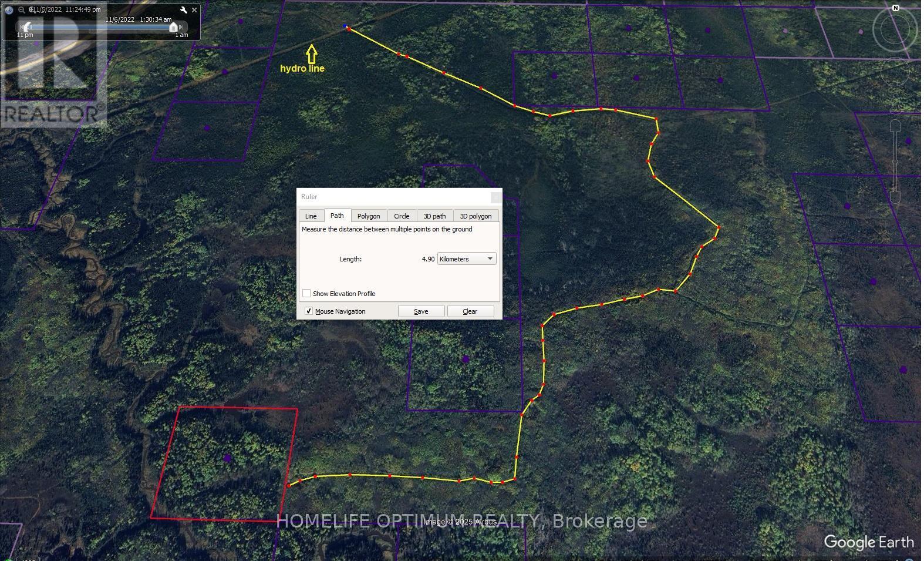
Task: Zoom out the time slider range
Action: pyautogui.click(x=22, y=10)
